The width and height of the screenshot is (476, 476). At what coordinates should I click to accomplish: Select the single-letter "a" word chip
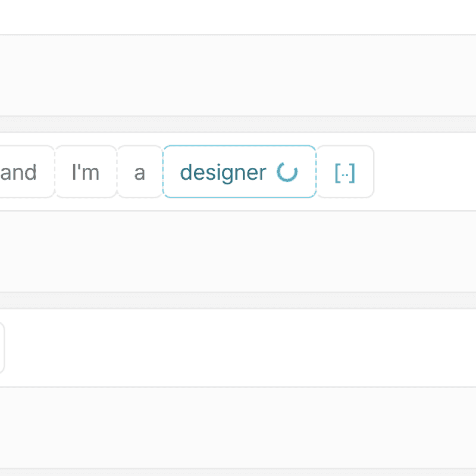coord(140,172)
